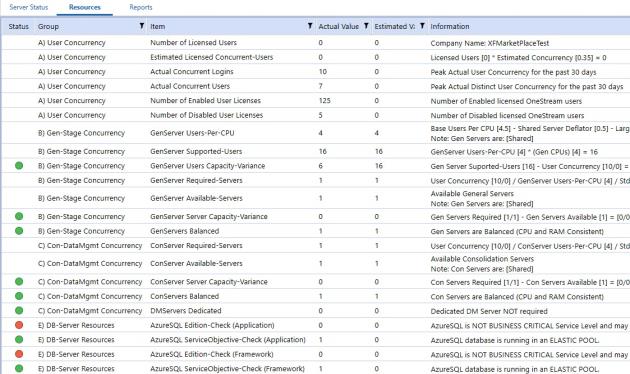Click green status of GenServer Server Capacity-Variance

(19, 216)
